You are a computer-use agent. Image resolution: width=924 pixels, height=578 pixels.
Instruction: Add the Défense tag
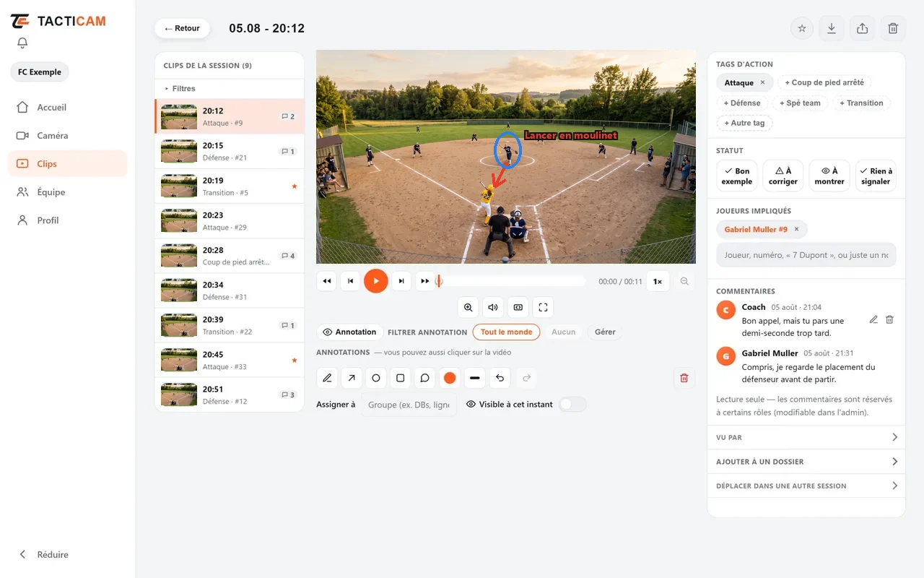(742, 103)
